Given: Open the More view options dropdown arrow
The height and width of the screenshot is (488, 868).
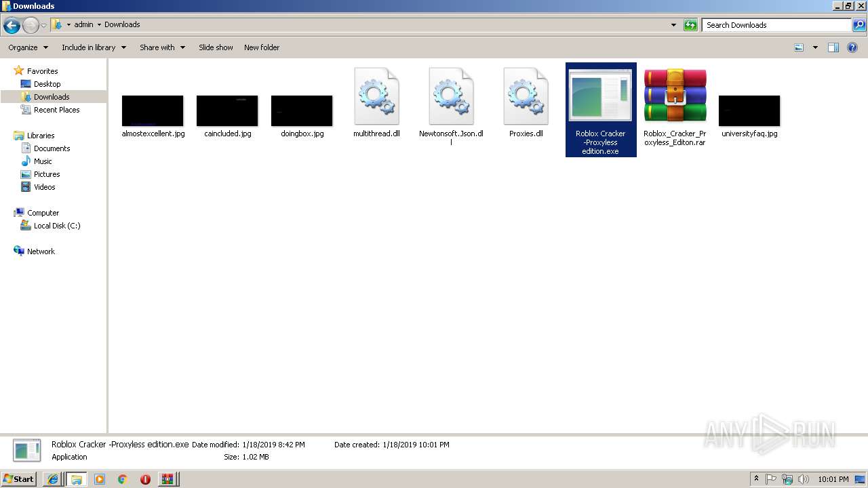Looking at the screenshot, I should [815, 47].
